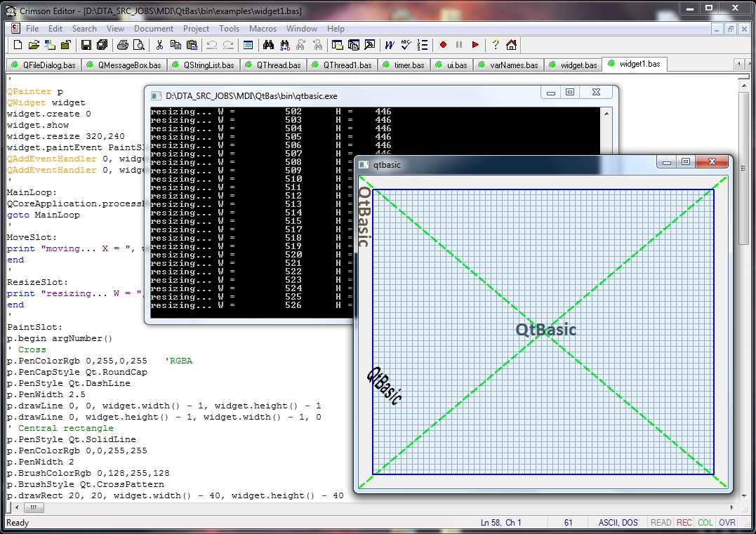
Task: Click the qtbasic widget window title bar
Action: click(x=506, y=165)
